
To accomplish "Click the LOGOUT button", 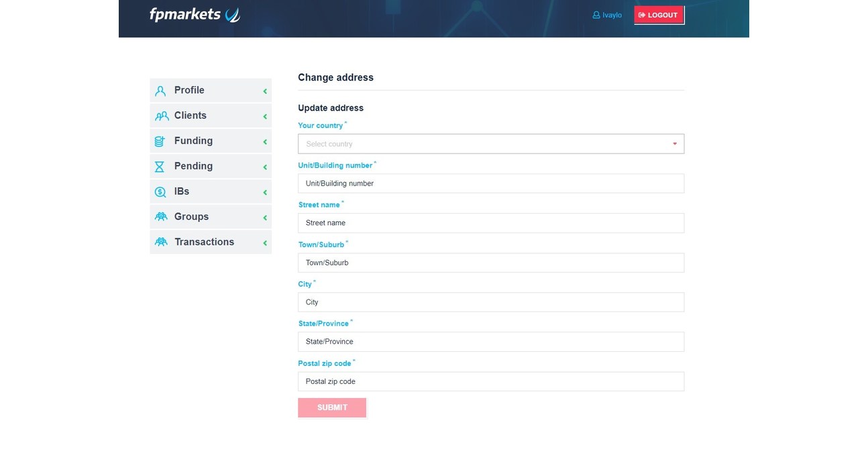I will point(659,14).
